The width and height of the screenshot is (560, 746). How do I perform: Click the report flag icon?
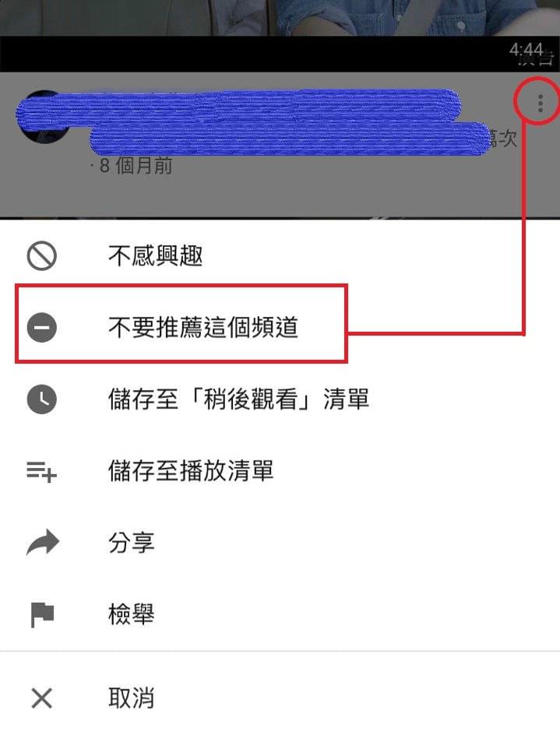click(42, 614)
